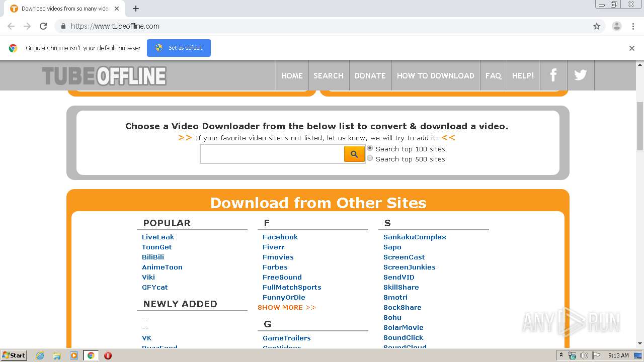
Task: Open SolarMovie downloader link
Action: pos(404,327)
